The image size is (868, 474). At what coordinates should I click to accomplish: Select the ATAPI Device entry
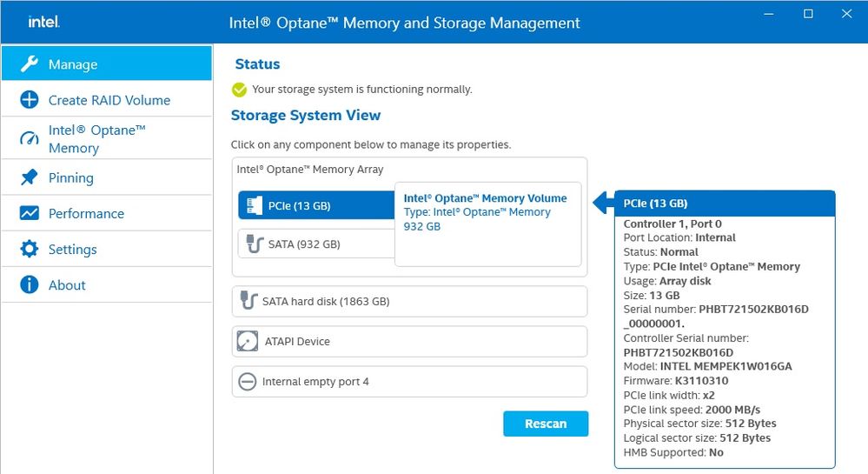(409, 342)
